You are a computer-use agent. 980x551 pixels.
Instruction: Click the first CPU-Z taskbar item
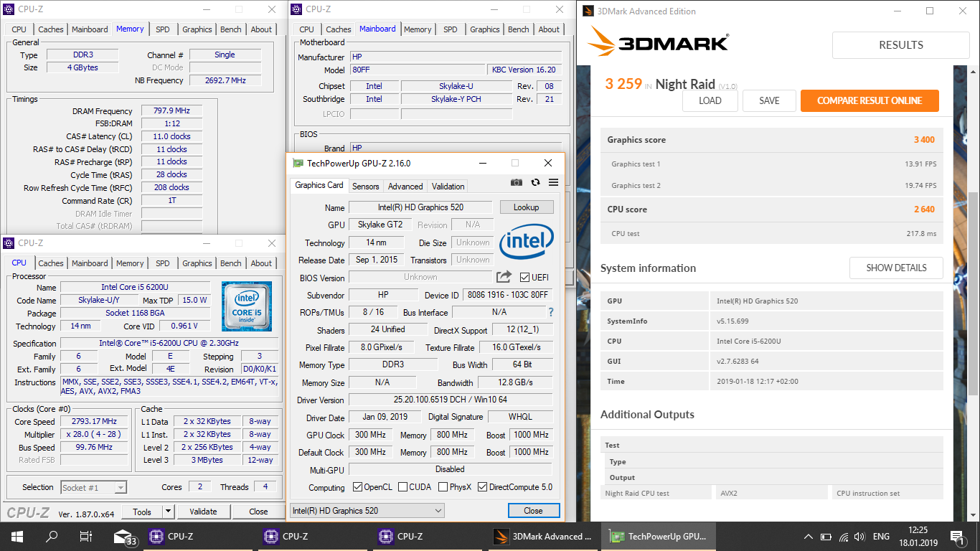pyautogui.click(x=199, y=536)
